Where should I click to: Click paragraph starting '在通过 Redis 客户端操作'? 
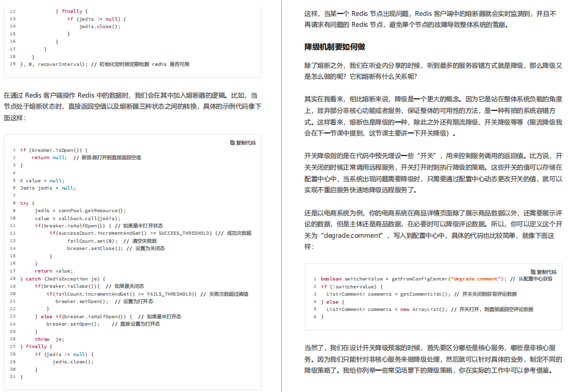tap(132, 107)
